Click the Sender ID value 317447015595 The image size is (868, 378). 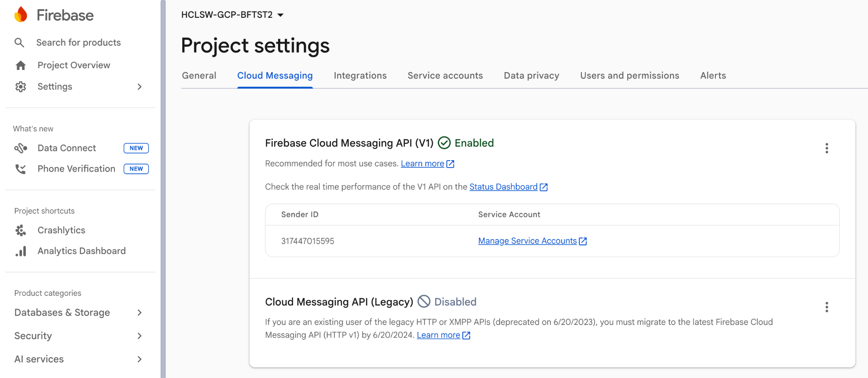(308, 241)
